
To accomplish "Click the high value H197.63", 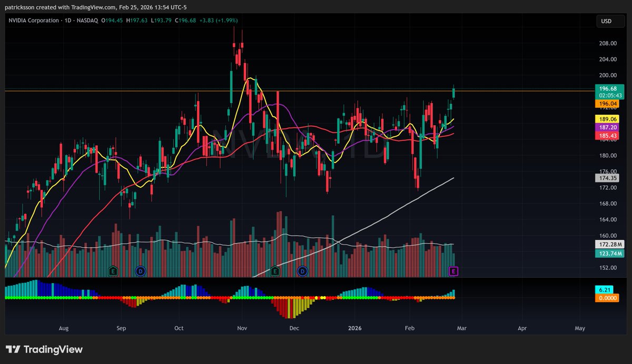I will [137, 21].
